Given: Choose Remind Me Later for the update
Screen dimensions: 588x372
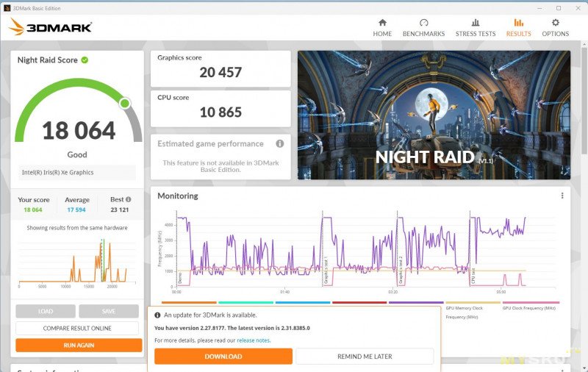Looking at the screenshot, I should (365, 357).
